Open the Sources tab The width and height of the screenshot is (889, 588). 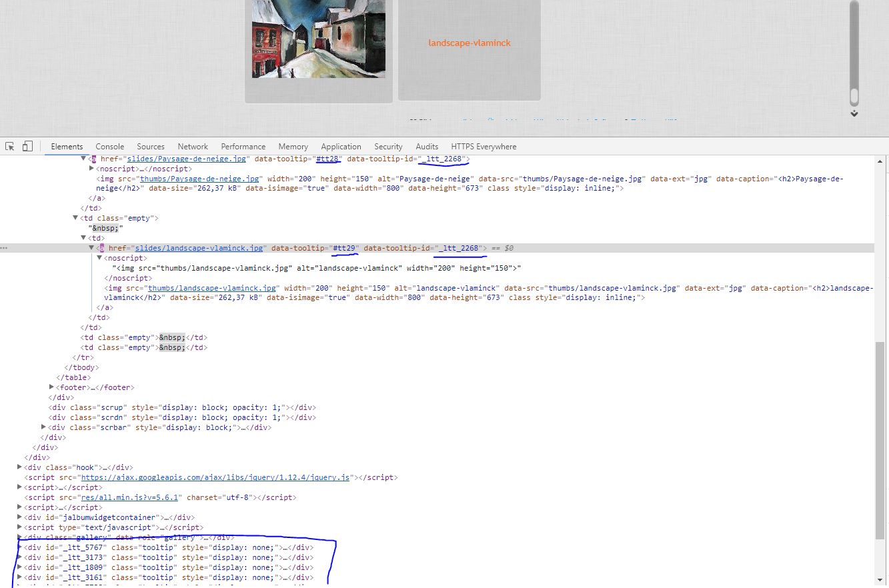[151, 147]
